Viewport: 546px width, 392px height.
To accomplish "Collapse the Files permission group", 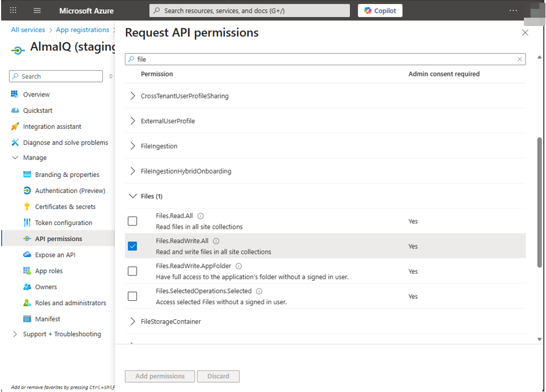I will (133, 196).
